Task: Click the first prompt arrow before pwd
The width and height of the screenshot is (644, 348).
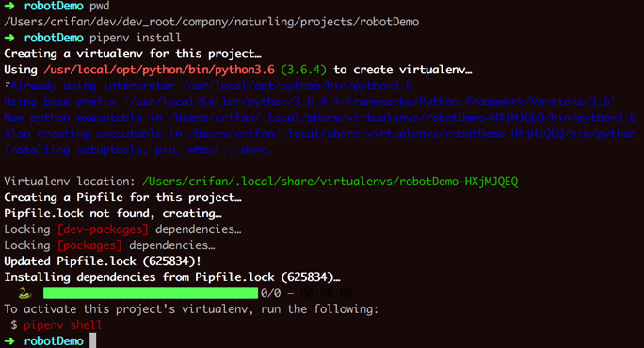Action: coord(9,6)
